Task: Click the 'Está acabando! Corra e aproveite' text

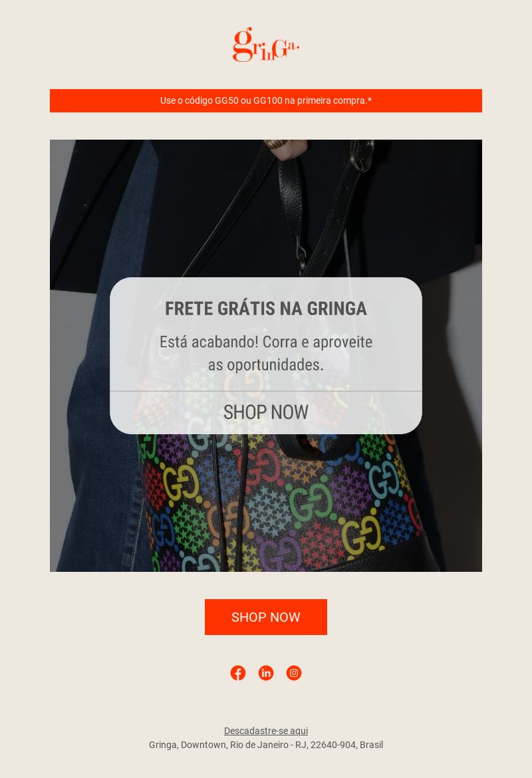Action: tap(266, 342)
